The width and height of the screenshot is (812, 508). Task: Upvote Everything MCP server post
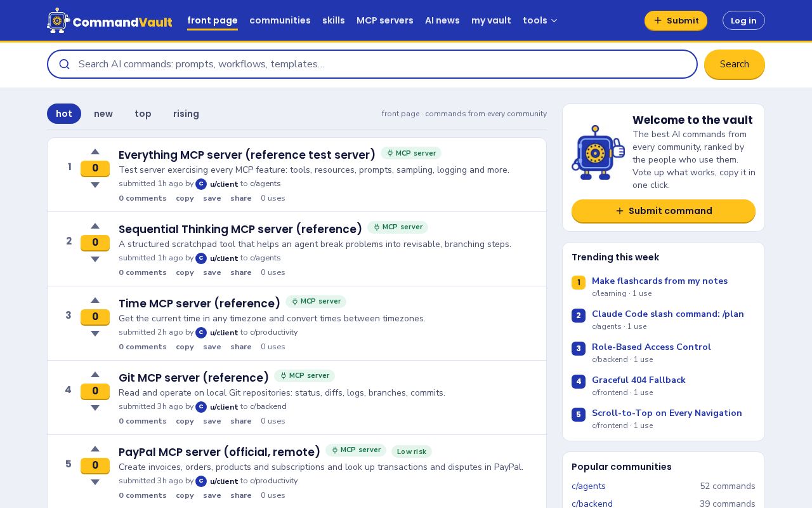point(95,152)
